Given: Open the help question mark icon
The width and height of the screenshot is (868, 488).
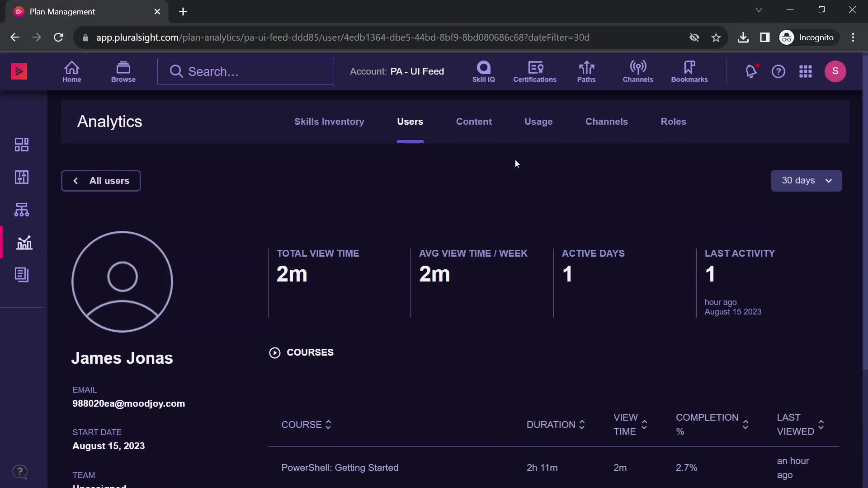Looking at the screenshot, I should coord(778,71).
